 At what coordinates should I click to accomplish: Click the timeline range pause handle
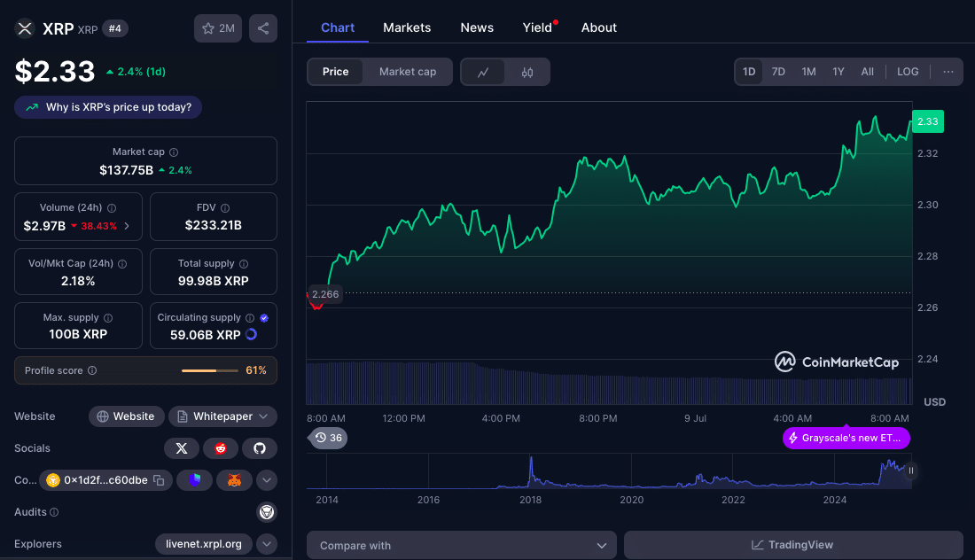point(911,471)
